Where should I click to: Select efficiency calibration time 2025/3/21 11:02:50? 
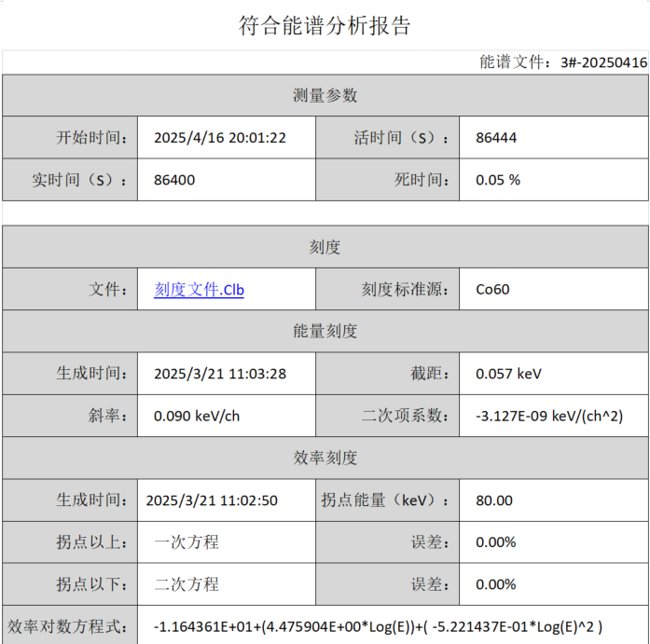[x=212, y=500]
